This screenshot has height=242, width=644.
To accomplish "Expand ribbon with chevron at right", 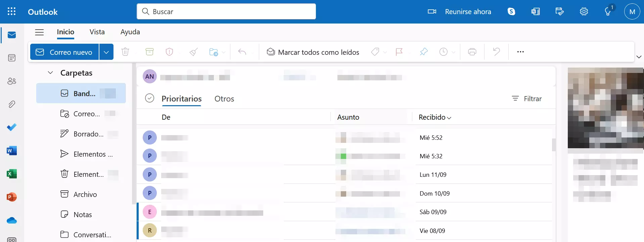I will point(639,57).
